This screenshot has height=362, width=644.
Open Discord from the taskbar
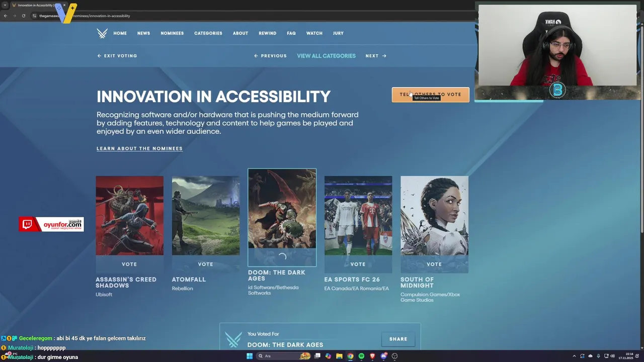(x=383, y=356)
